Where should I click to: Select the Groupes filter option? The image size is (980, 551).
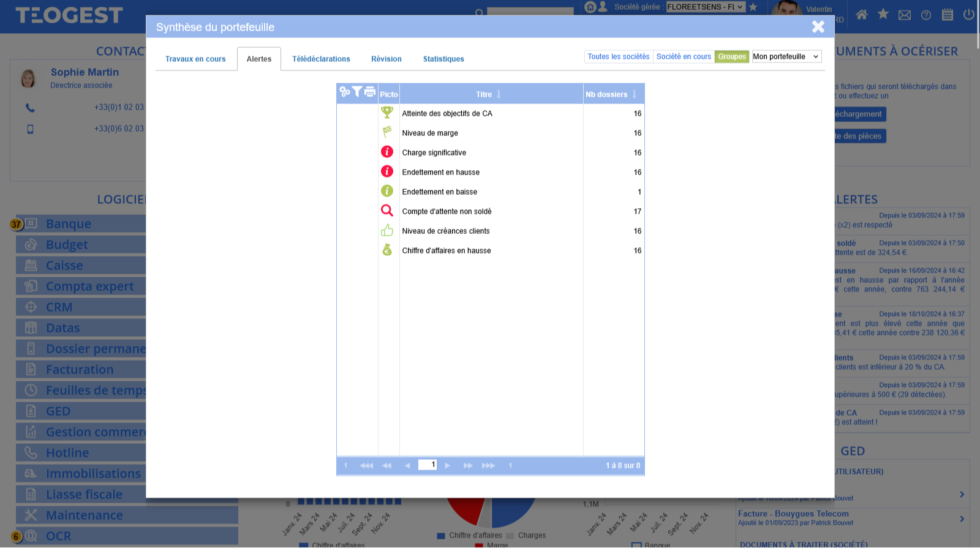pos(732,57)
